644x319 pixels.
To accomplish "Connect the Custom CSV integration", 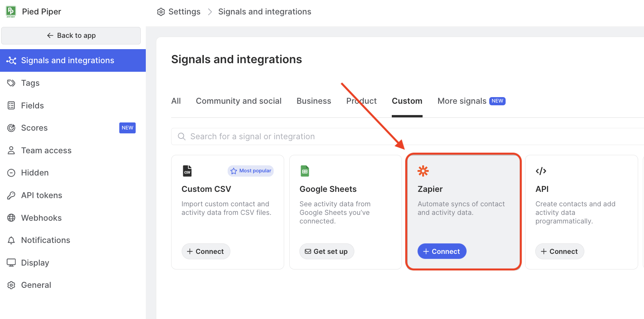I will point(206,252).
